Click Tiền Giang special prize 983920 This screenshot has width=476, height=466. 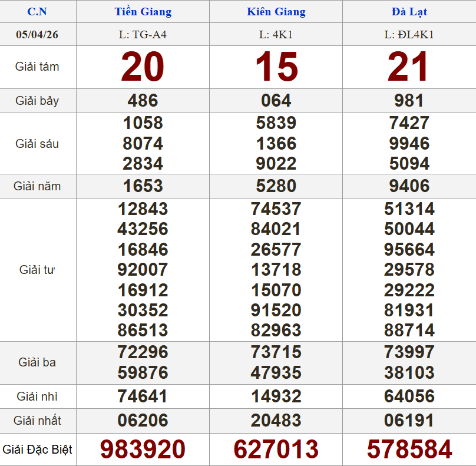(x=143, y=450)
